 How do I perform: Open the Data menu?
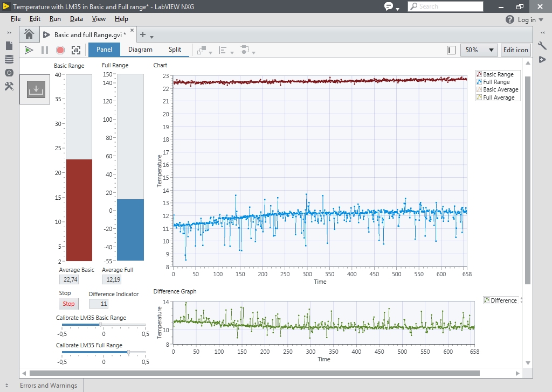(77, 19)
